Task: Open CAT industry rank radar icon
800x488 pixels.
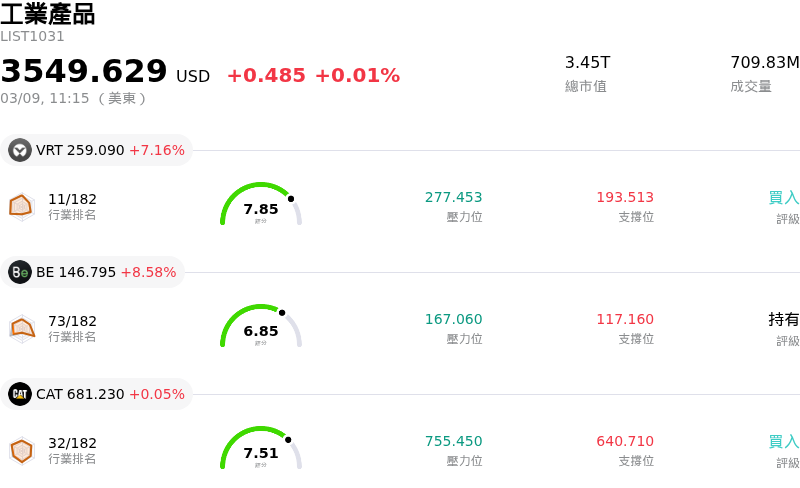Action: pyautogui.click(x=22, y=450)
